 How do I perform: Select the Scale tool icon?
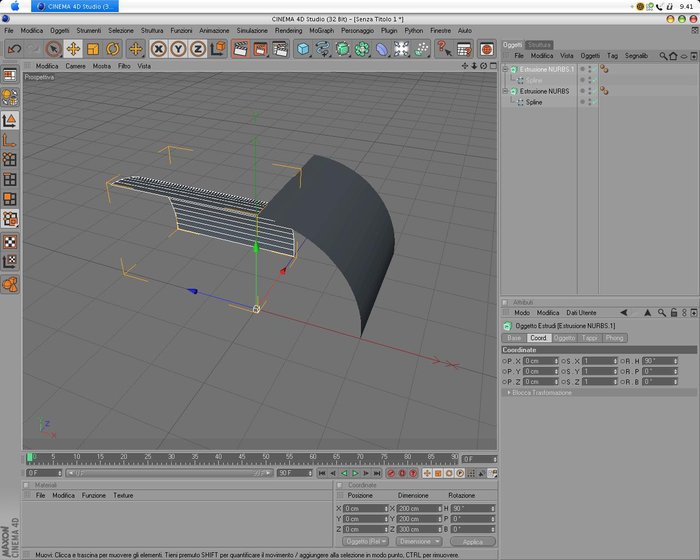[93, 49]
